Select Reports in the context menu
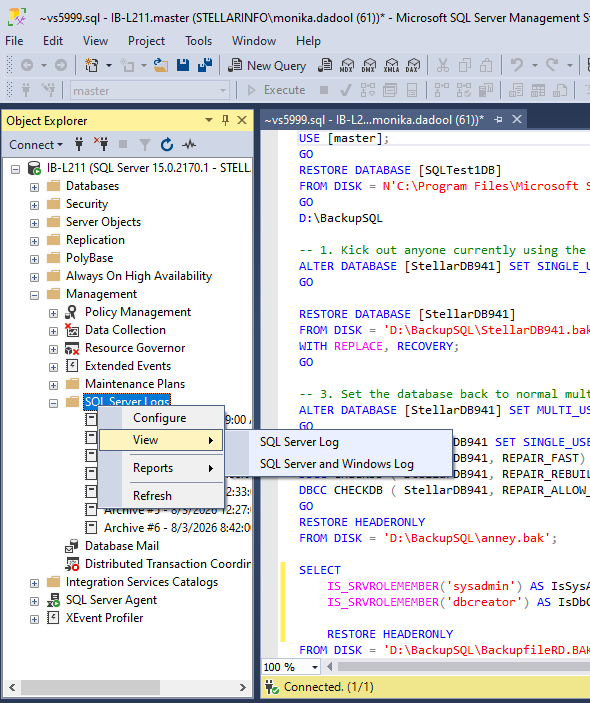Image resolution: width=590 pixels, height=703 pixels. point(161,468)
